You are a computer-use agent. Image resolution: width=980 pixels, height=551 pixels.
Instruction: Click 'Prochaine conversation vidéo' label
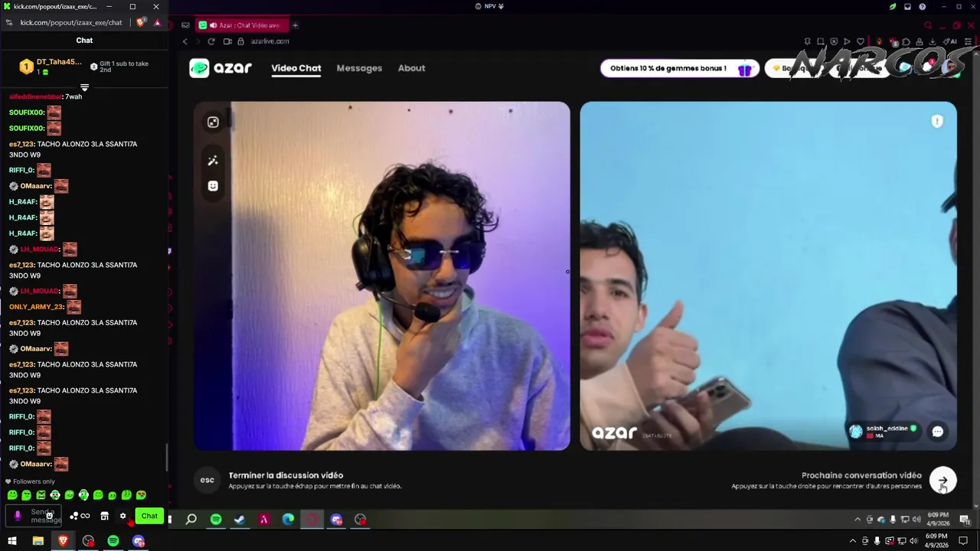click(861, 475)
